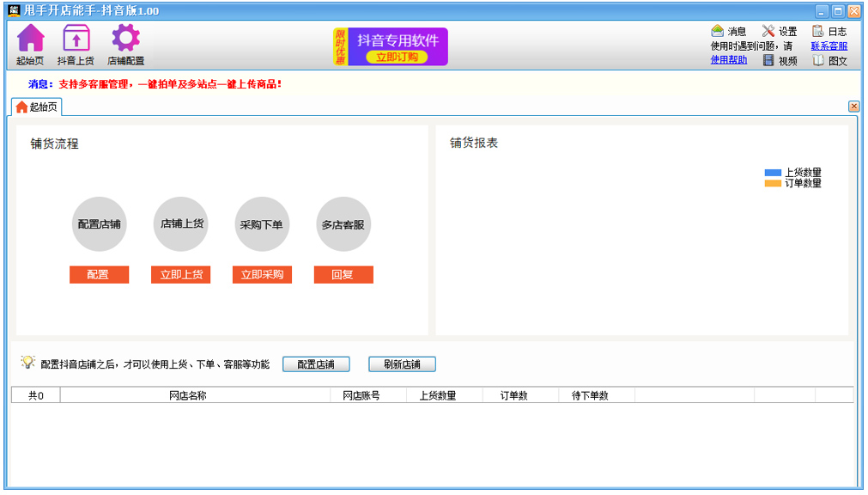Sort by 网店名称 column header
Image resolution: width=868 pixels, height=495 pixels.
pos(196,395)
